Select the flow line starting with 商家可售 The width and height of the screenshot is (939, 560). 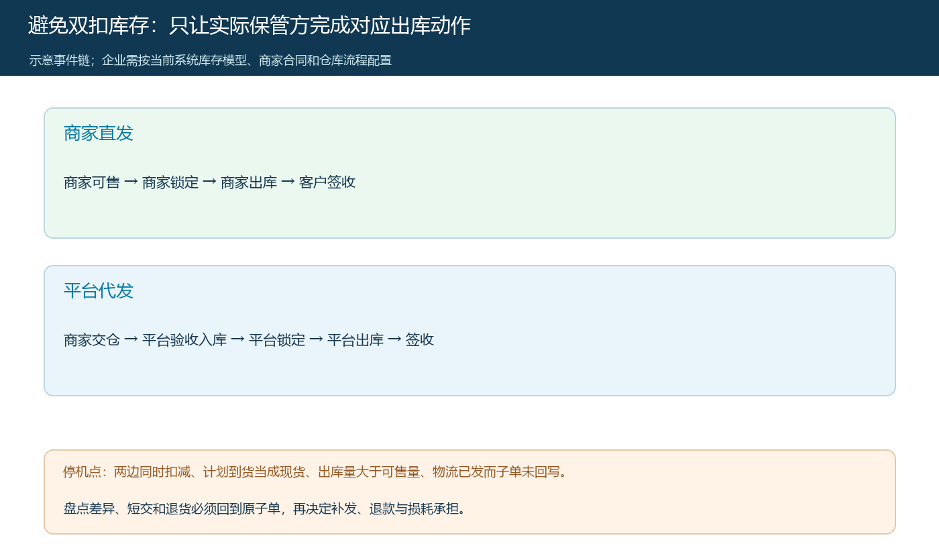[210, 182]
